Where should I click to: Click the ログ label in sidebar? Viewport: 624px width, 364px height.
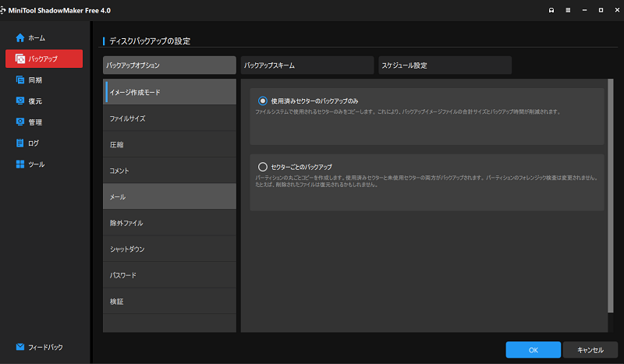tap(34, 143)
